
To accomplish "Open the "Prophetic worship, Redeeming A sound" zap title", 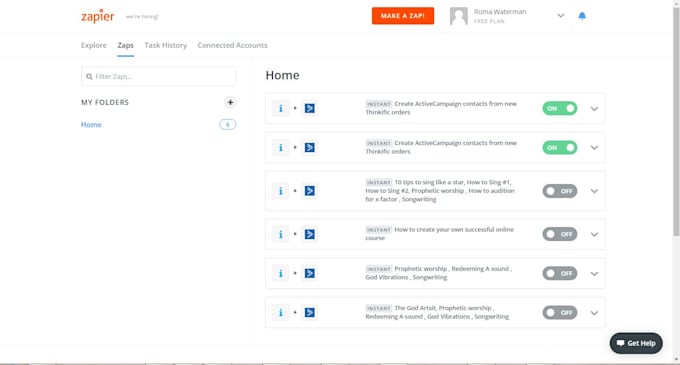I will (x=438, y=273).
